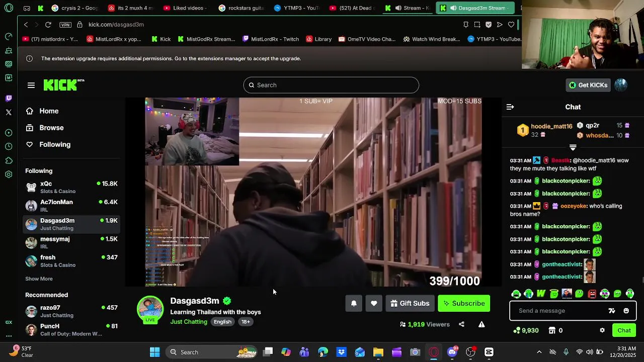Toggle stream notifications bell

coord(354,303)
